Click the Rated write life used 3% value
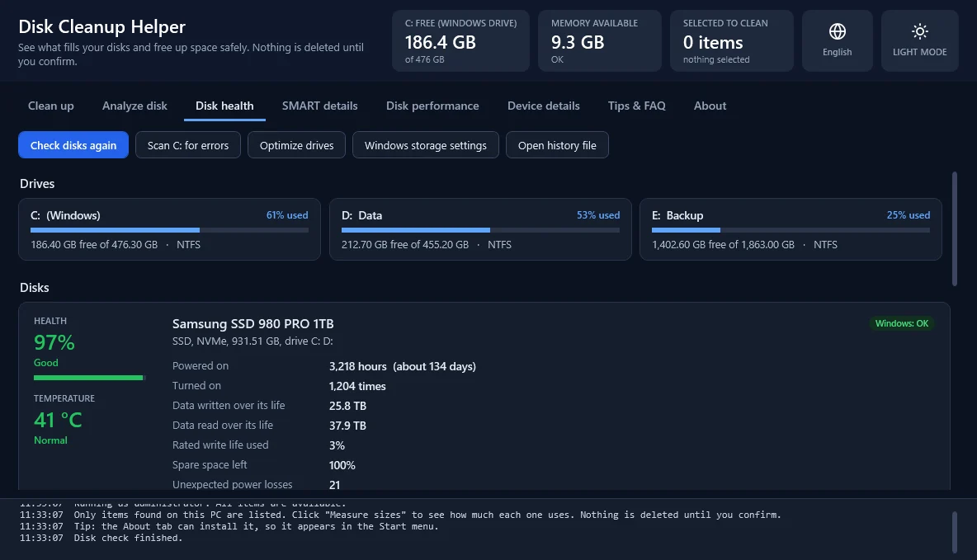The height and width of the screenshot is (560, 977). coord(337,445)
